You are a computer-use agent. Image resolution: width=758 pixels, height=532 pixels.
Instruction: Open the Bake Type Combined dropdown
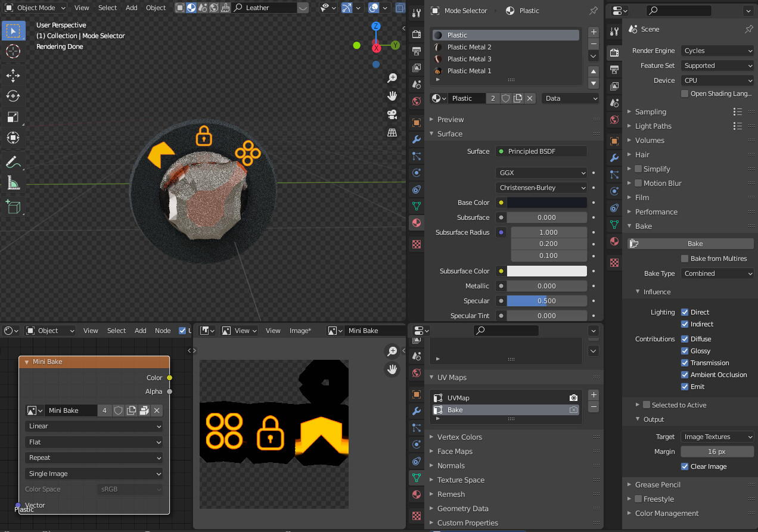tap(717, 273)
